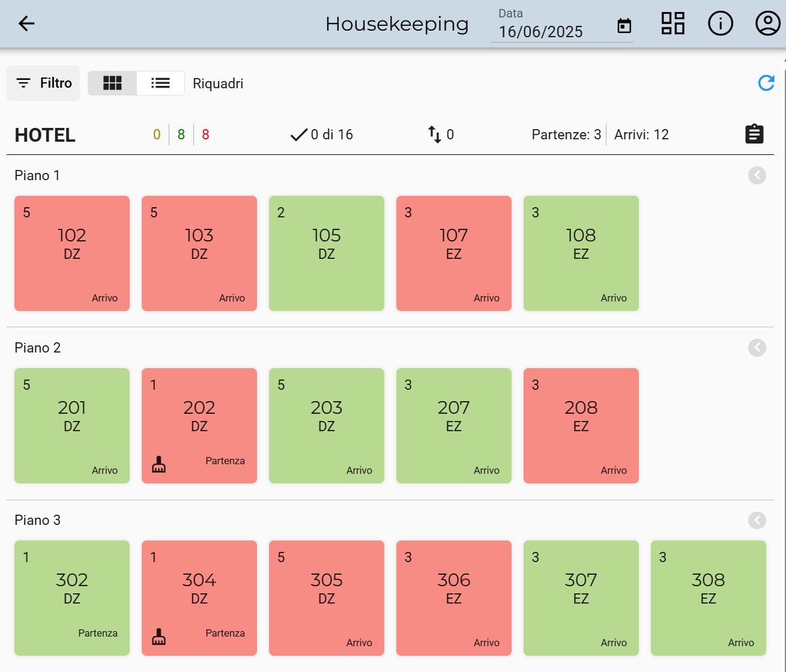This screenshot has width=786, height=672.
Task: Open the Filtro filter button
Action: tap(43, 83)
